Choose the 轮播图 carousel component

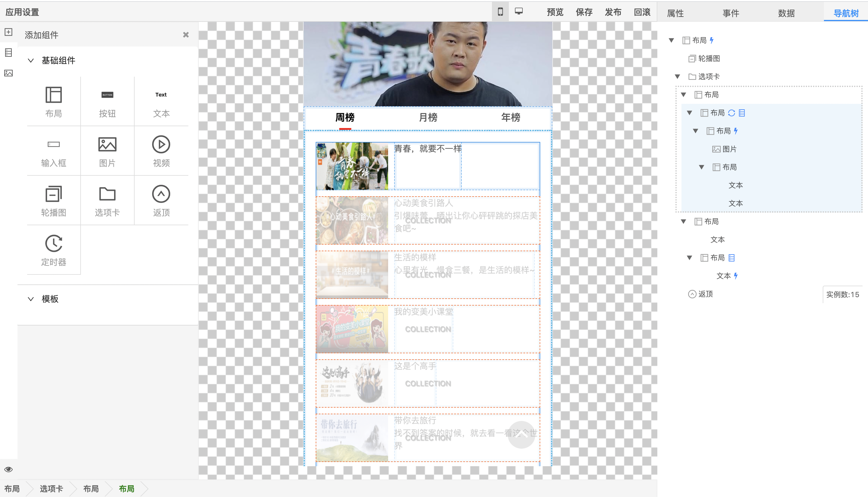pos(53,194)
